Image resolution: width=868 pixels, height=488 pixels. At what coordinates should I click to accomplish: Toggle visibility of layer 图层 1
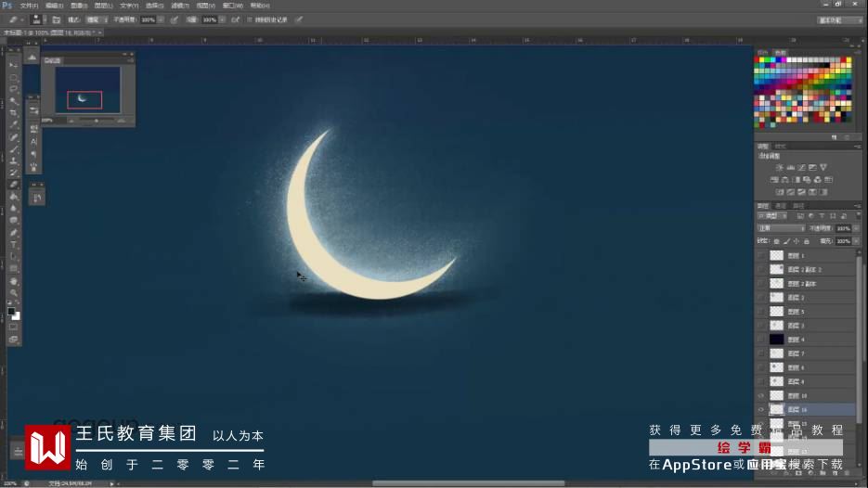click(761, 255)
